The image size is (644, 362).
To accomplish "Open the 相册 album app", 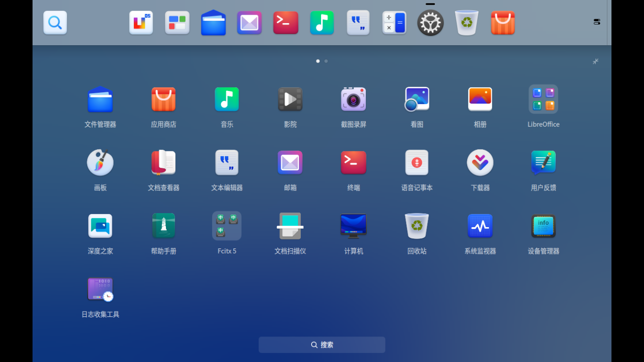I will tap(480, 99).
